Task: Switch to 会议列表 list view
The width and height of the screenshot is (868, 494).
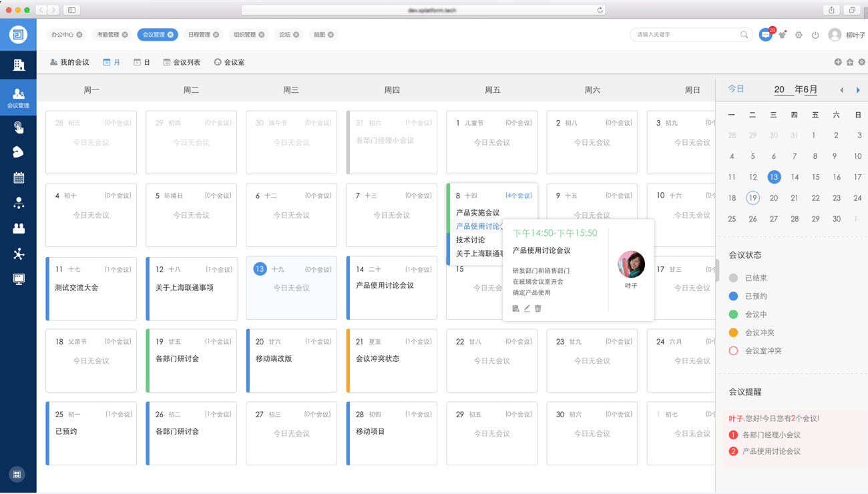Action: click(x=182, y=62)
